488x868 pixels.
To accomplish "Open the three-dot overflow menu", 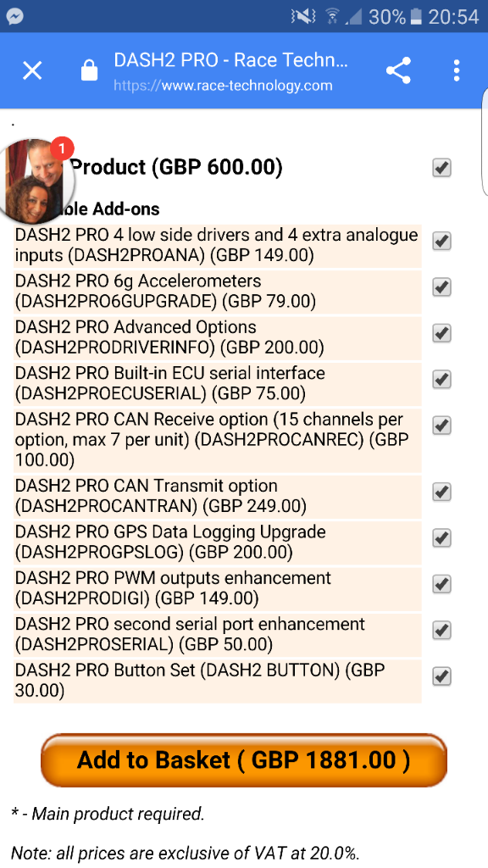I will [x=457, y=71].
